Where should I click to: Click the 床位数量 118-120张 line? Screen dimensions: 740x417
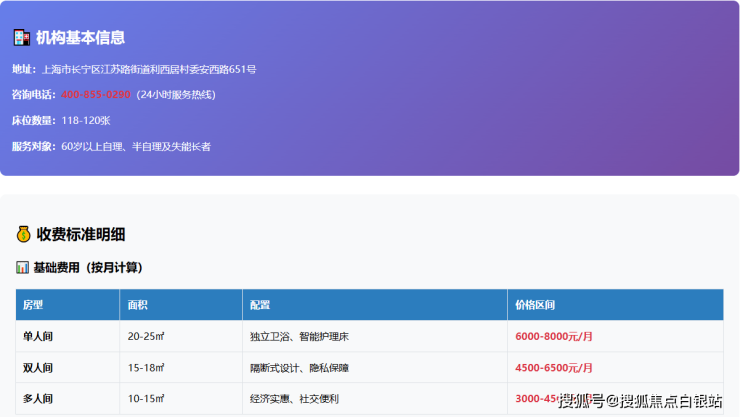click(61, 120)
